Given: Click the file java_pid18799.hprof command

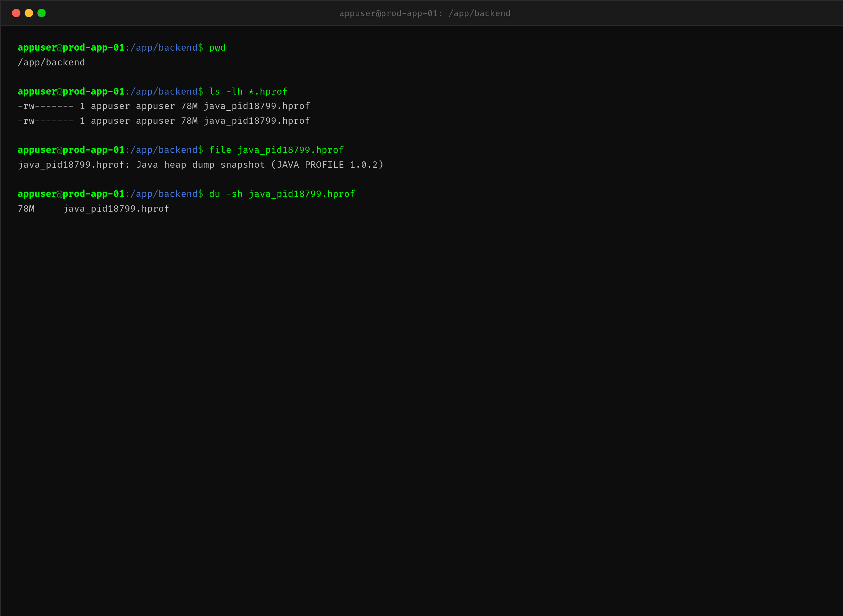Looking at the screenshot, I should pyautogui.click(x=276, y=150).
